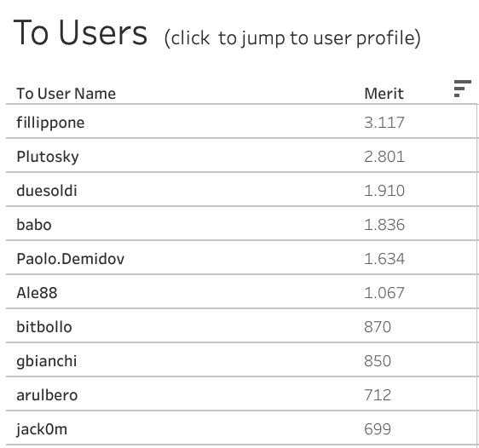Click merit value 1.836 for babo

[384, 225]
